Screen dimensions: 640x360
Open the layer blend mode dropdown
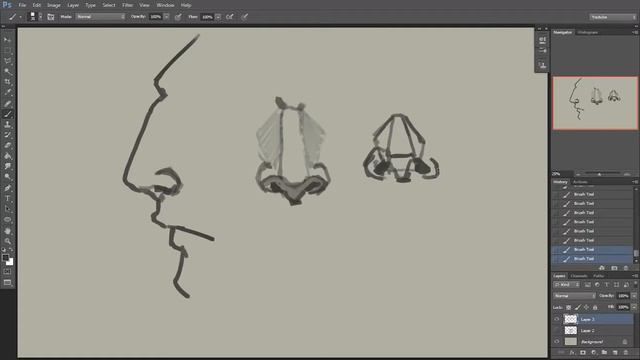(x=574, y=296)
